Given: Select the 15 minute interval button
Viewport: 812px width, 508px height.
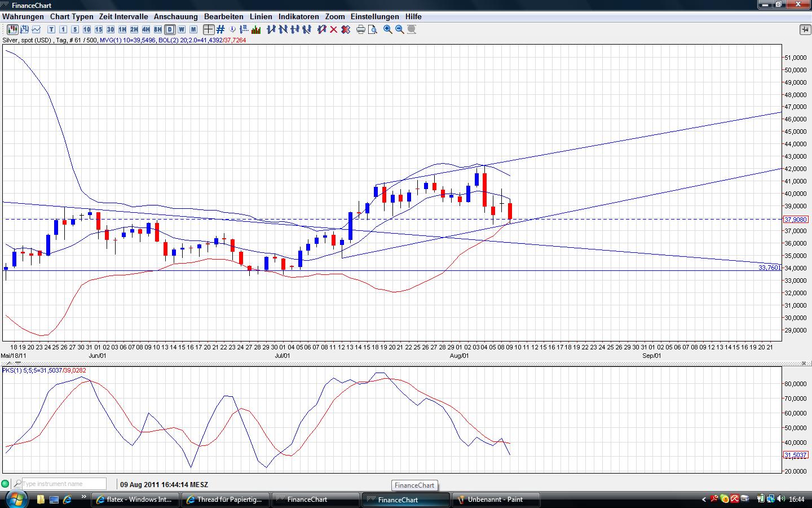Looking at the screenshot, I should tap(99, 29).
